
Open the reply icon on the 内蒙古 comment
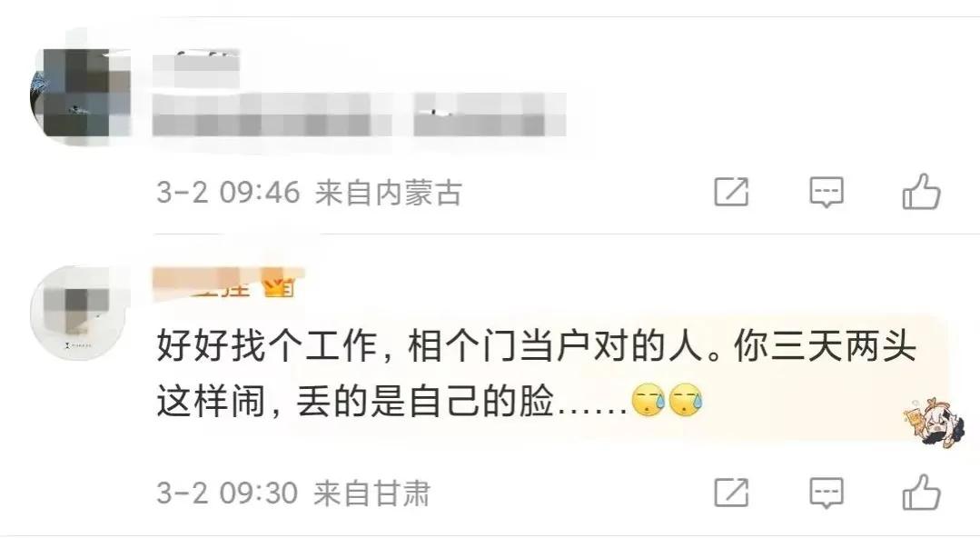827,192
